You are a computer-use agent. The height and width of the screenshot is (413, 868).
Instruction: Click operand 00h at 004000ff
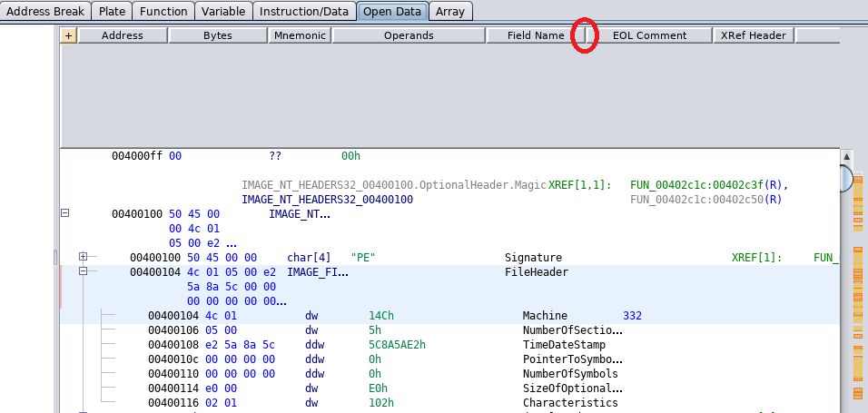(351, 156)
